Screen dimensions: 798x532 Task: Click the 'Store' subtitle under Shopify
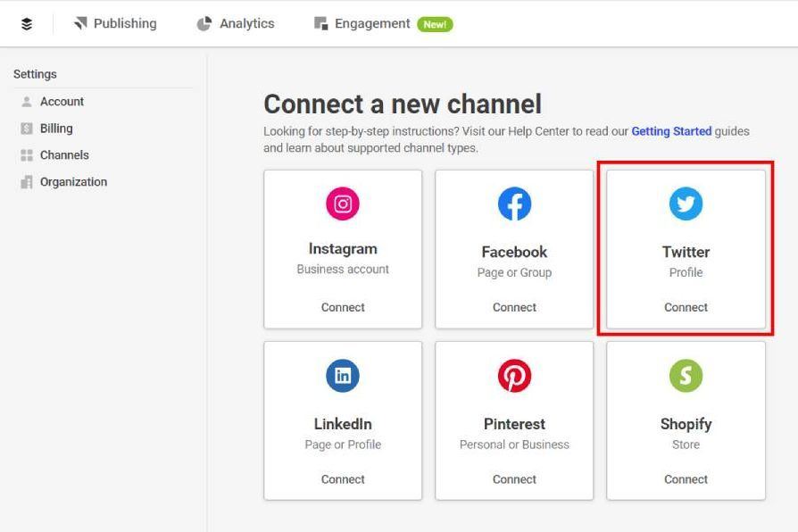tap(686, 445)
